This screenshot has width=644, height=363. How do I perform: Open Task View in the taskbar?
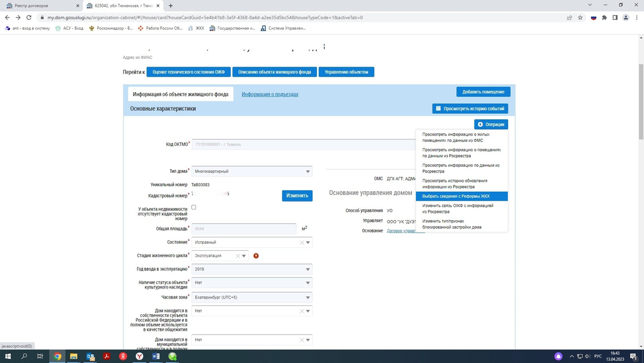click(x=40, y=356)
